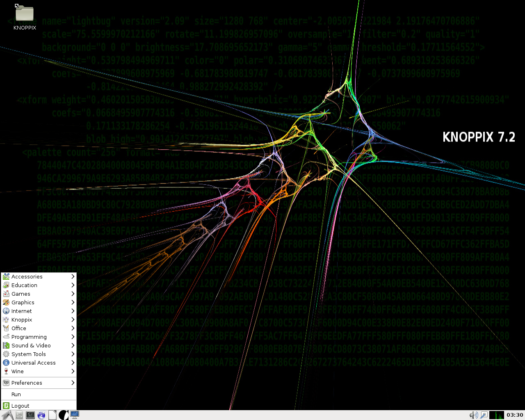Open the Office menu category
The height and width of the screenshot is (420, 525).
(x=39, y=328)
